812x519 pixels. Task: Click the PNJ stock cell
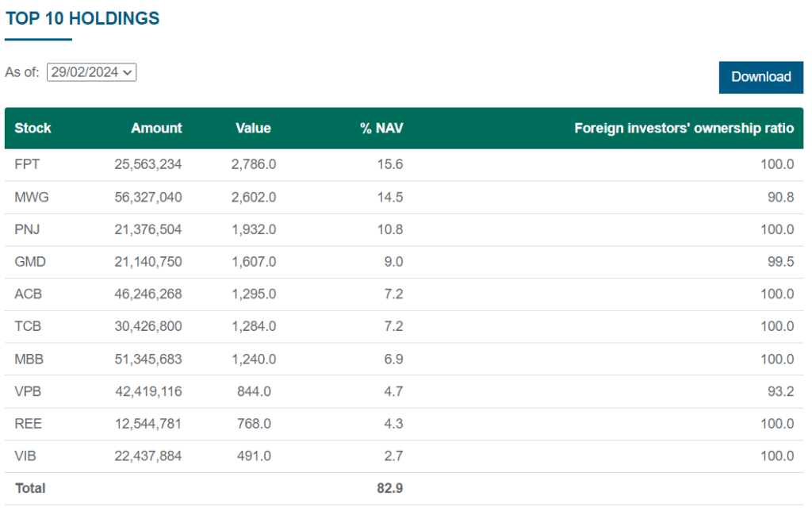(27, 229)
